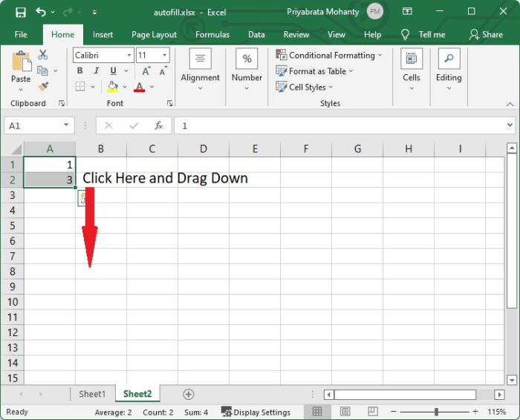The height and width of the screenshot is (420, 520).
Task: Apply the yellow Fill Color bucket
Action: 112,87
